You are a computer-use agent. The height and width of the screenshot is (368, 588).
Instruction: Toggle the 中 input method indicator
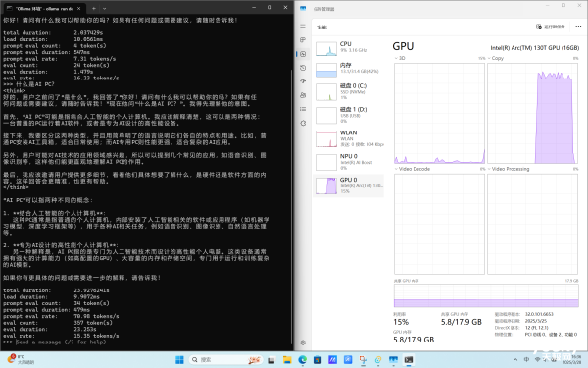(526, 360)
